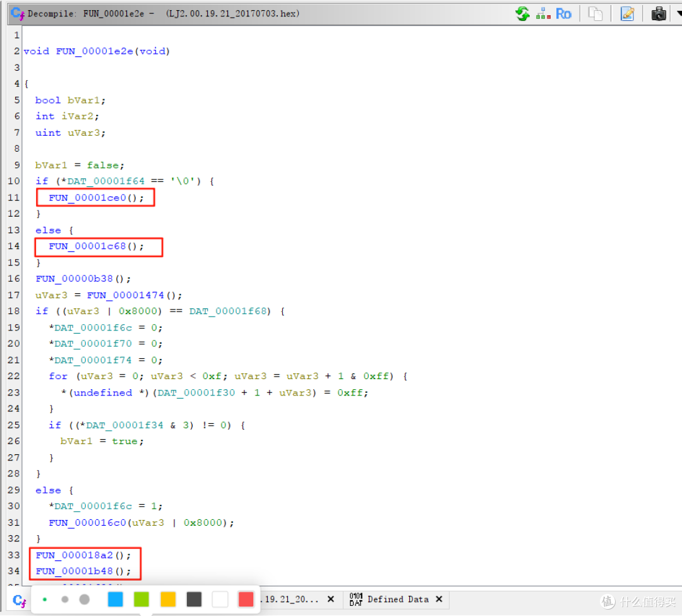The width and height of the screenshot is (682, 616).
Task: Open the black dropdown arrow in toolbar
Action: pyautogui.click(x=679, y=13)
